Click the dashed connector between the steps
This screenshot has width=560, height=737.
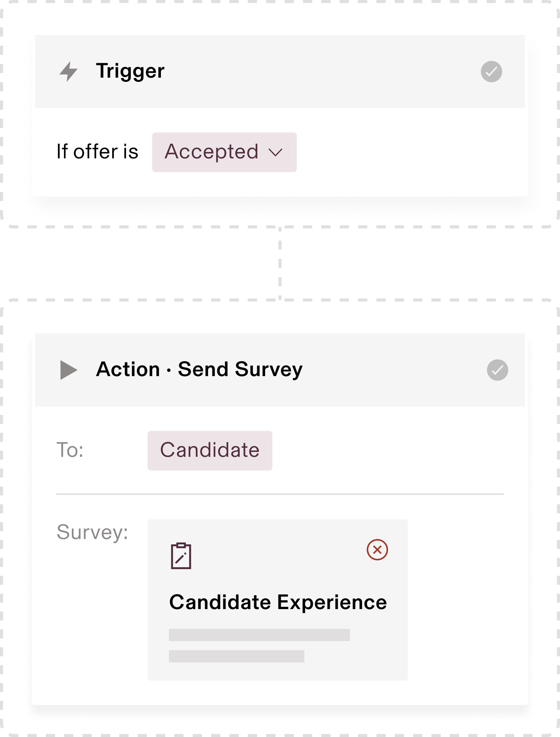[280, 263]
